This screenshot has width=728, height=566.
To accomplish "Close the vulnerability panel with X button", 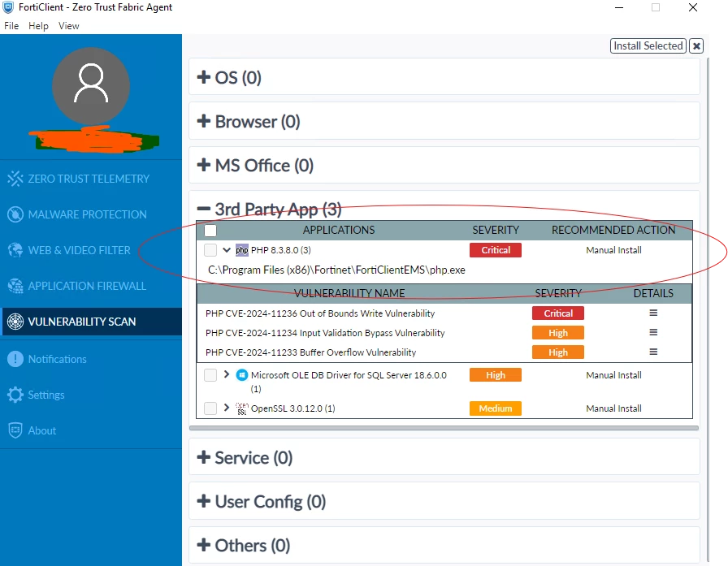I will (x=696, y=46).
